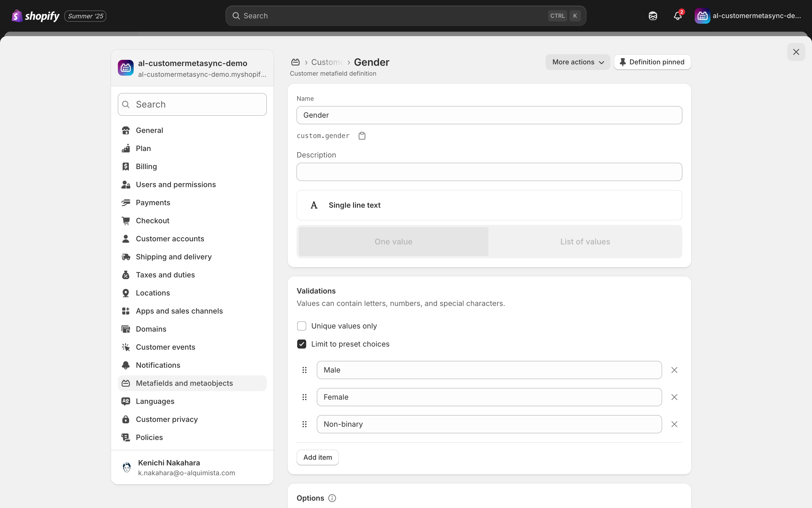
Task: Open Customer events settings
Action: 192,347
